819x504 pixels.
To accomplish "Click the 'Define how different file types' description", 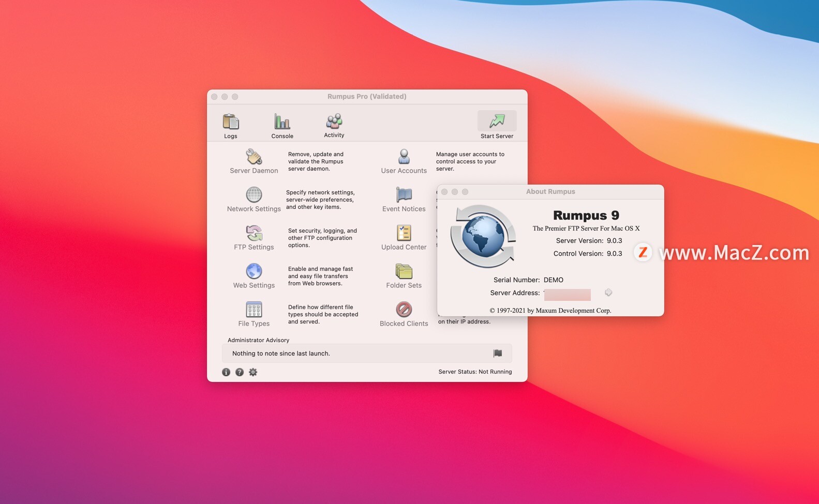I will 323,314.
